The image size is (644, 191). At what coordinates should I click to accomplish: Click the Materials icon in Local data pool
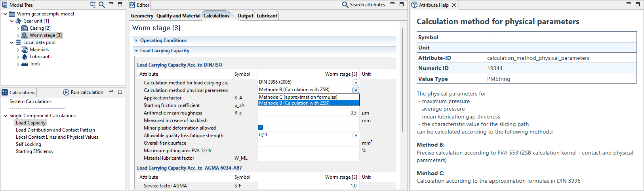click(x=25, y=50)
